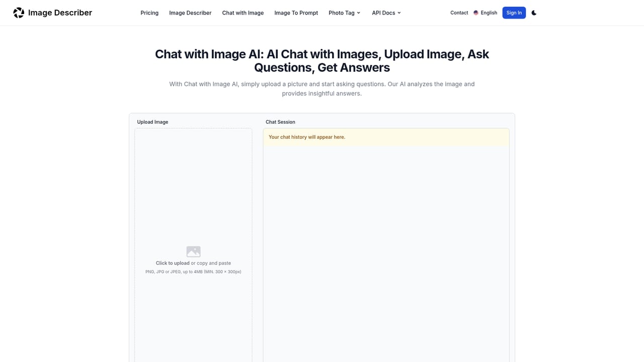Click the "Chat Session" label
Screen dimensions: 644x362
click(280, 122)
